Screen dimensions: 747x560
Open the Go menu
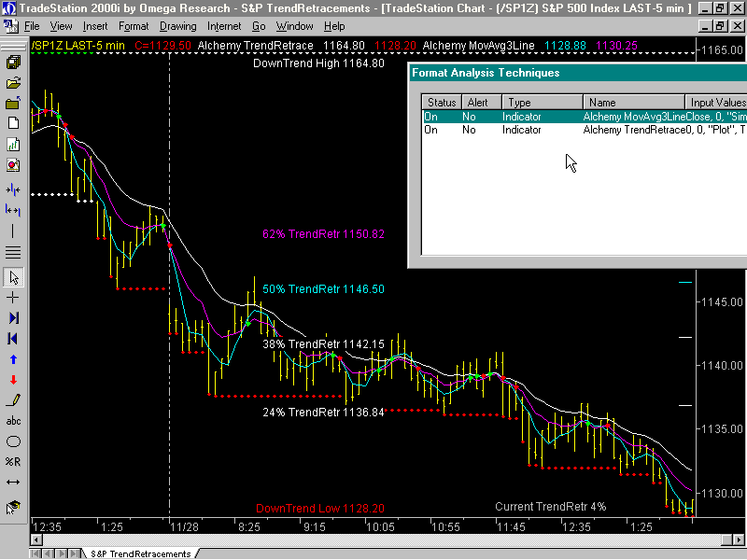point(259,26)
